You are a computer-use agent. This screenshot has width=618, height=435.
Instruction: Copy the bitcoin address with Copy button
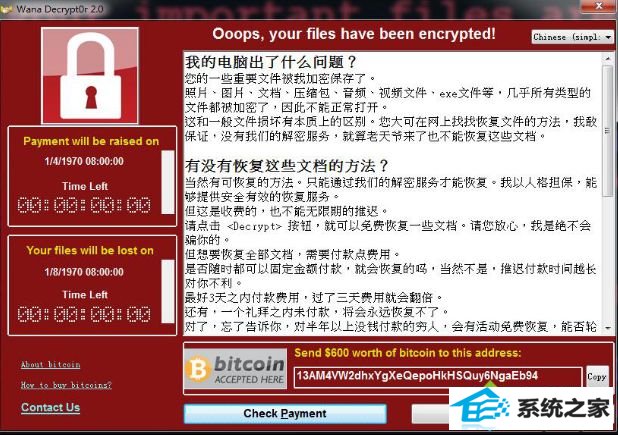pos(597,377)
